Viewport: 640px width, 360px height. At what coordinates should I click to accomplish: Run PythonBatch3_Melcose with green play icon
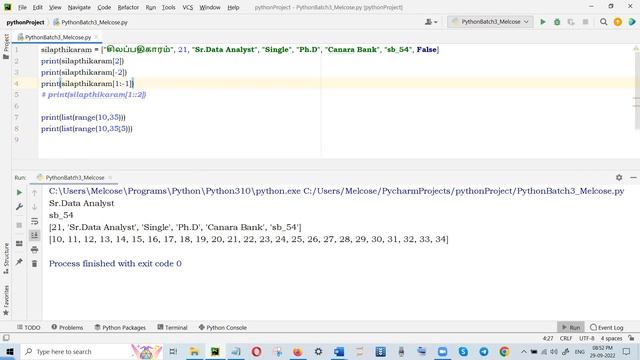point(543,22)
